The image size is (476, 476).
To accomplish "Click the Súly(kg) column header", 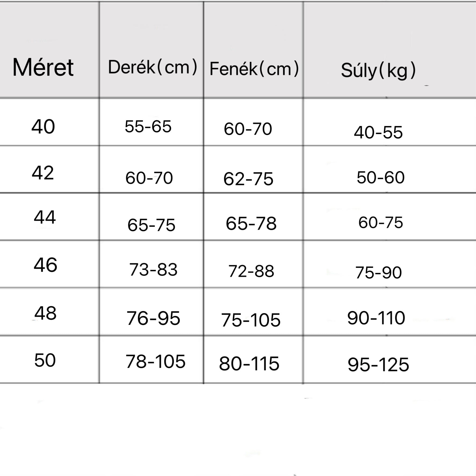I will click(x=378, y=71).
